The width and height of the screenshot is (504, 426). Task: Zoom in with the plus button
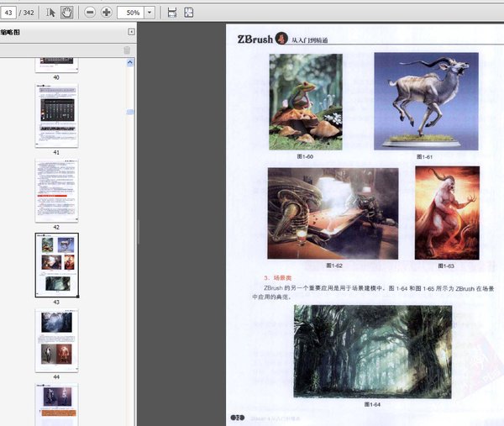point(107,13)
